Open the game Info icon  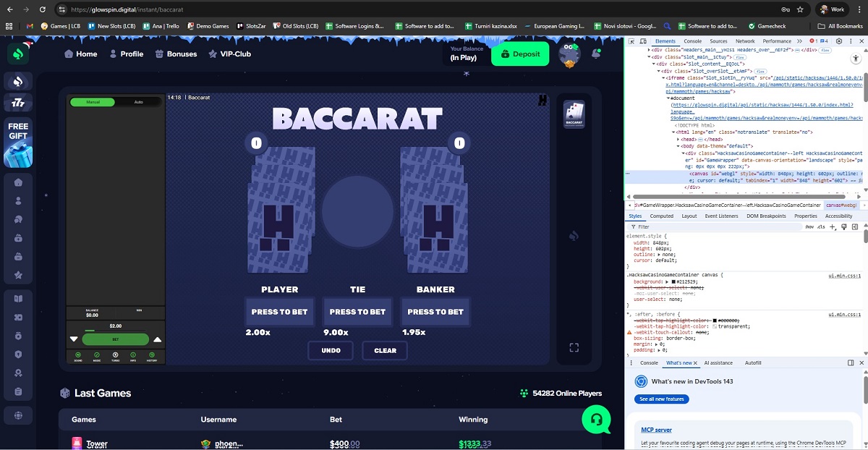(133, 355)
